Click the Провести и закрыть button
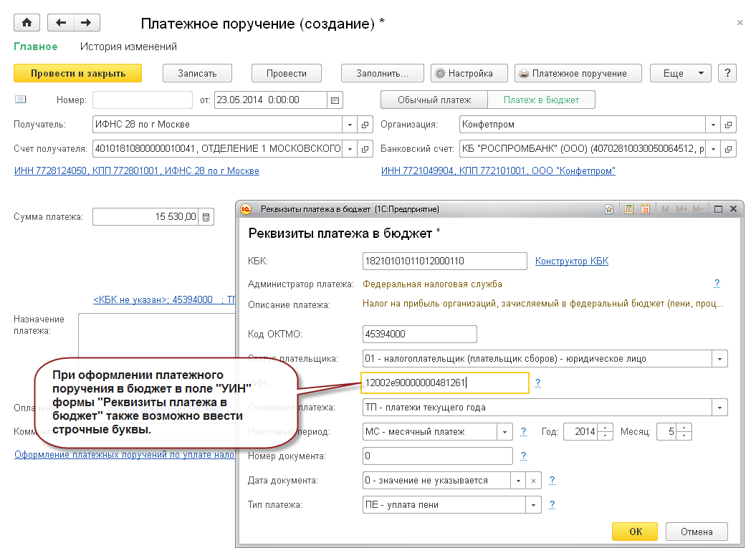Image resolution: width=756 pixels, height=548 pixels. point(77,73)
